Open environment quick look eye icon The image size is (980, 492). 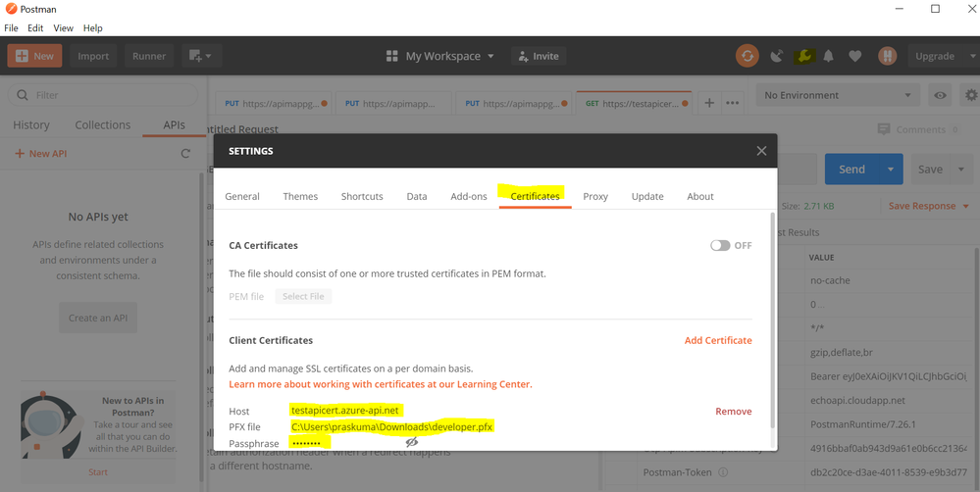pos(940,95)
